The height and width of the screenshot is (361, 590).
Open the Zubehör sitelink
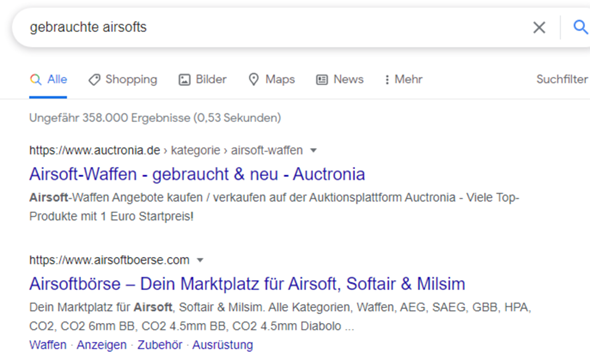(x=160, y=345)
